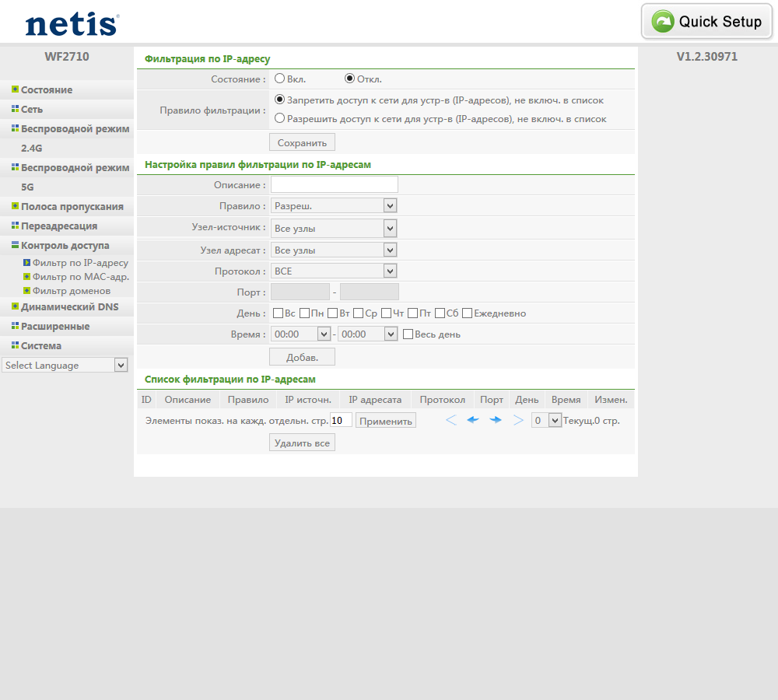The height and width of the screenshot is (700, 778).
Task: Launch Quick Setup wizard
Action: (x=707, y=21)
